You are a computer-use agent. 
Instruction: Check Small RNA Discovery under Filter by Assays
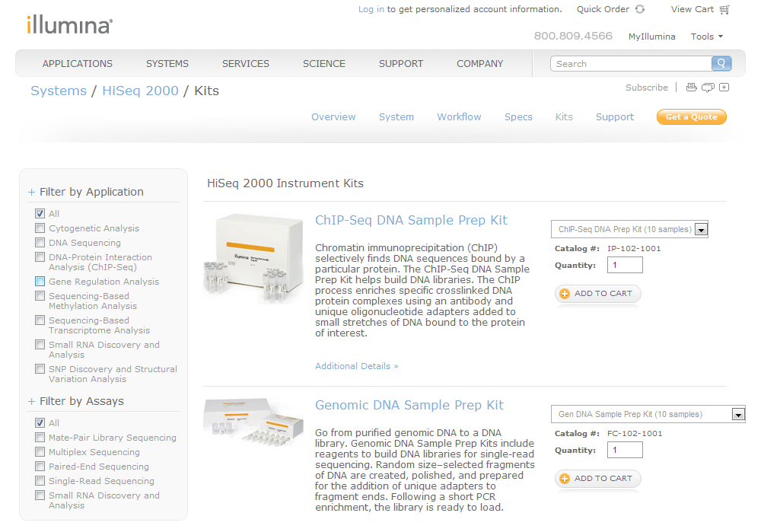(40, 495)
